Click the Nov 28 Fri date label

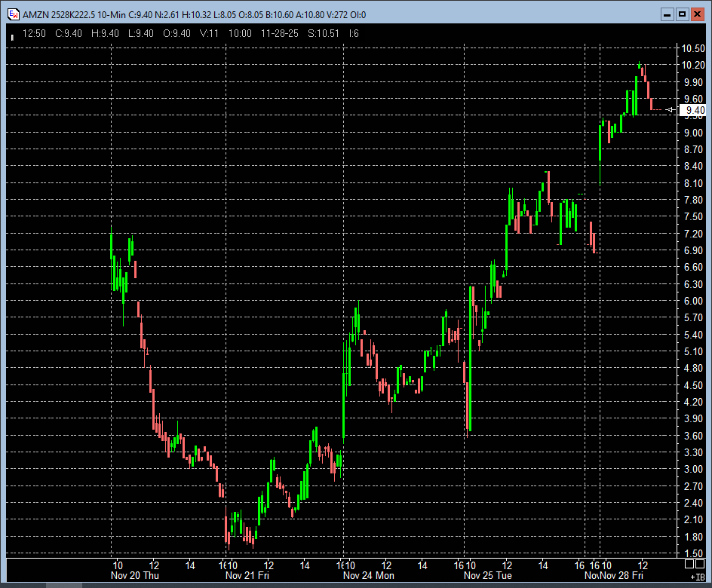621,575
